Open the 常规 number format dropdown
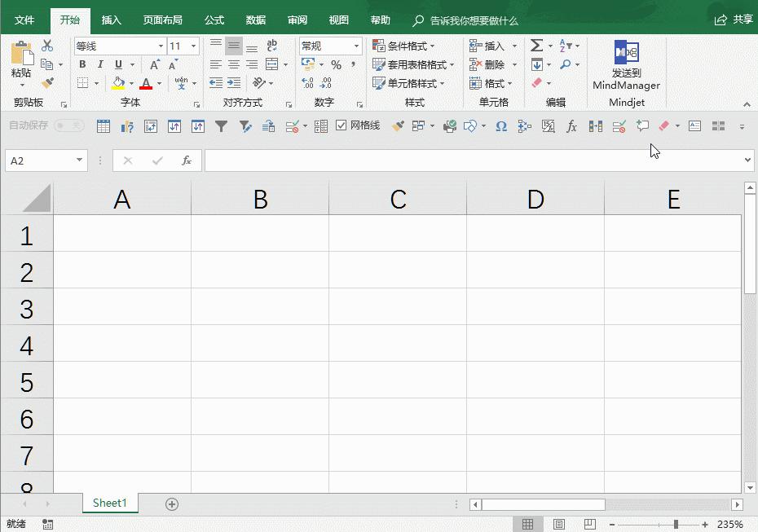Screen dimensions: 758x532 357,46
